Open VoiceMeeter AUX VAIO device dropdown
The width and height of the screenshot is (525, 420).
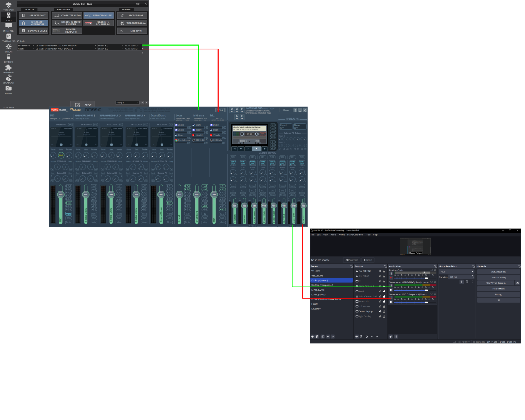click(x=66, y=45)
